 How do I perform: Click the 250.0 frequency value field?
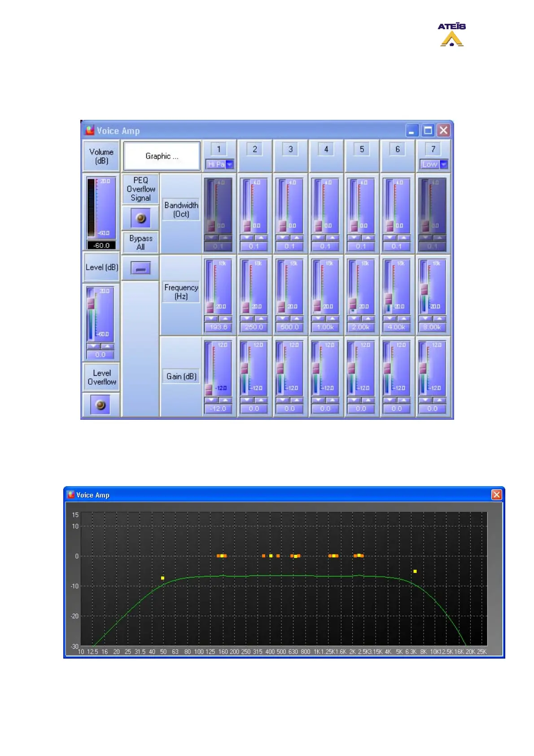pos(254,327)
